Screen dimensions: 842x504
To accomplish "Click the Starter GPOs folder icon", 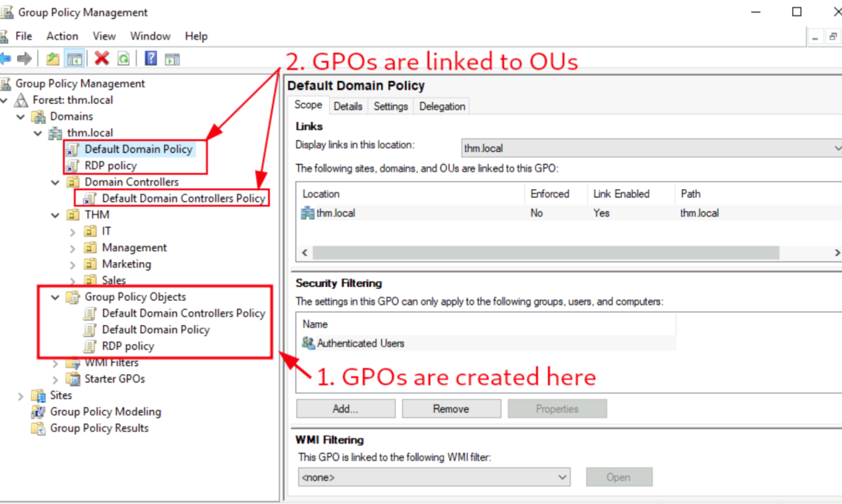I will coord(73,379).
